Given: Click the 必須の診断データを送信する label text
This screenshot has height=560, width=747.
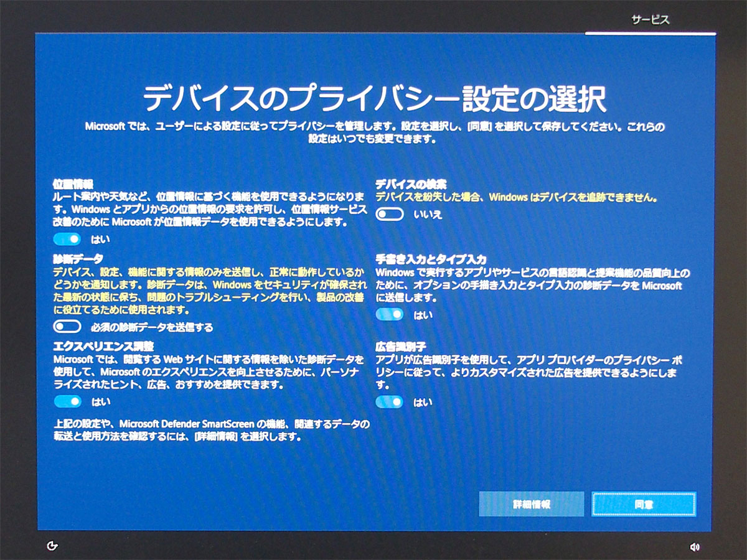Looking at the screenshot, I should [153, 327].
